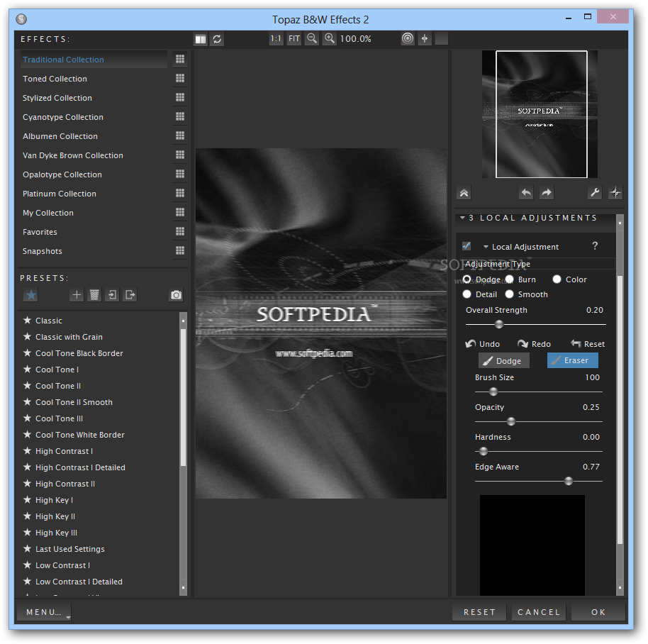This screenshot has height=644, width=648.
Task: Set zoom to 1:1
Action: pos(276,39)
